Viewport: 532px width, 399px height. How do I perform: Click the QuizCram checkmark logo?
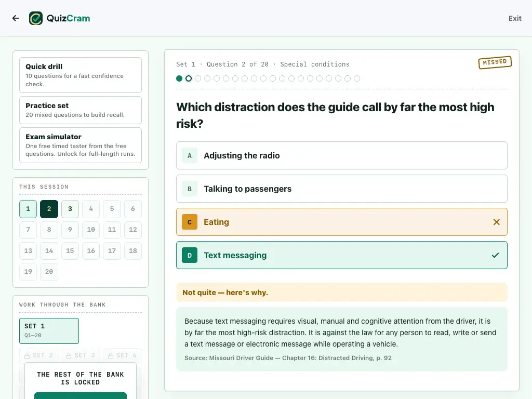click(36, 18)
